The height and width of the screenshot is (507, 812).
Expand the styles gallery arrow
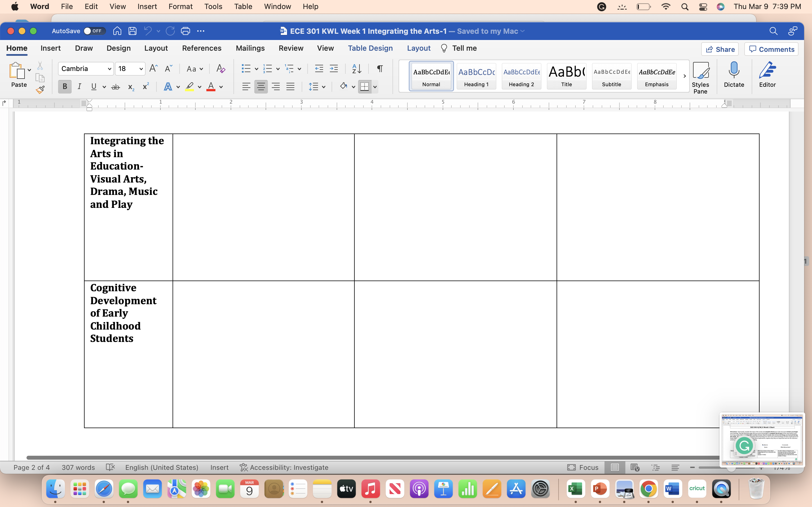tap(685, 76)
